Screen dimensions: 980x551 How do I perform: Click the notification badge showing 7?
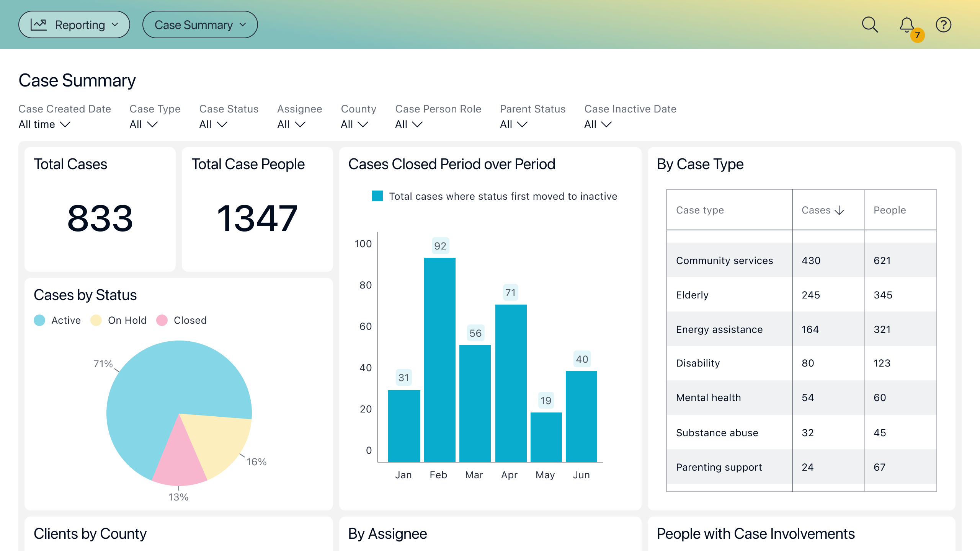917,35
